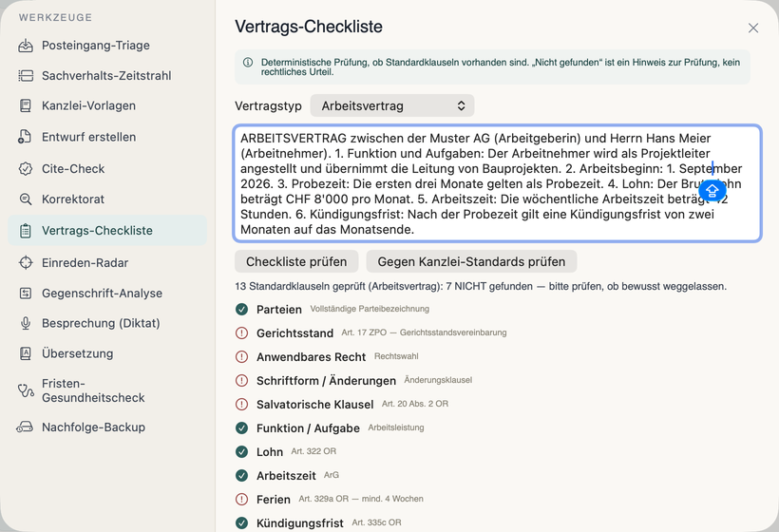Image resolution: width=779 pixels, height=532 pixels.
Task: Click the Salvatorische Klausel checklist label
Action: click(x=315, y=405)
